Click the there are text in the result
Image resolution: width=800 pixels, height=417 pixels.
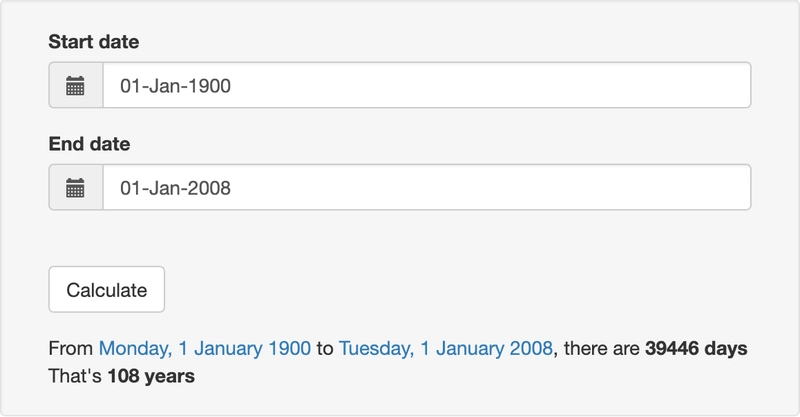pyautogui.click(x=602, y=349)
